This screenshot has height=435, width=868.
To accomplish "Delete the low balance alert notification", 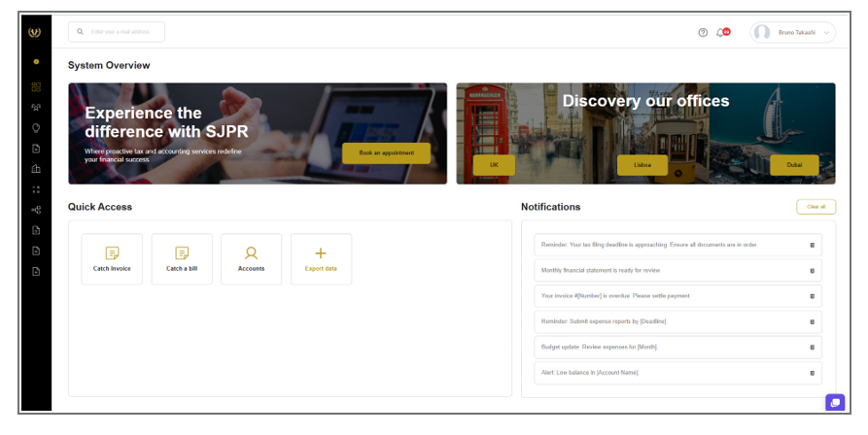I will [x=813, y=373].
